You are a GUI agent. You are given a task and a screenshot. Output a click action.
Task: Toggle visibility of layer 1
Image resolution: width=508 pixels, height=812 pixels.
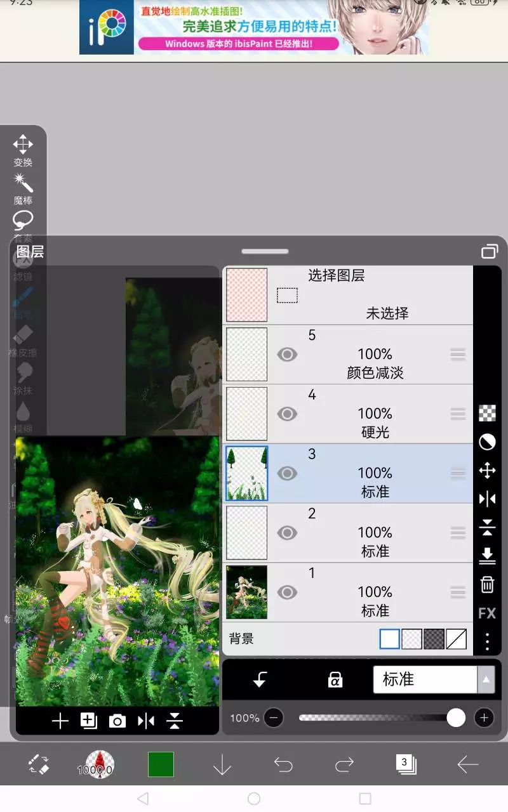click(x=288, y=593)
